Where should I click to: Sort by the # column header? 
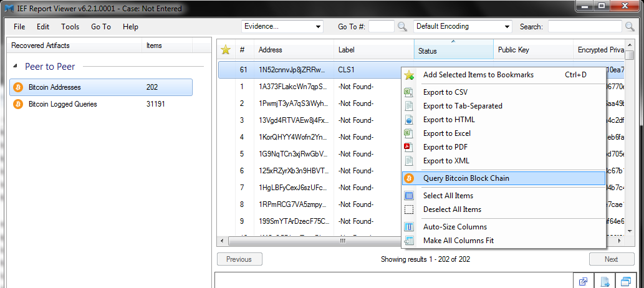point(245,49)
